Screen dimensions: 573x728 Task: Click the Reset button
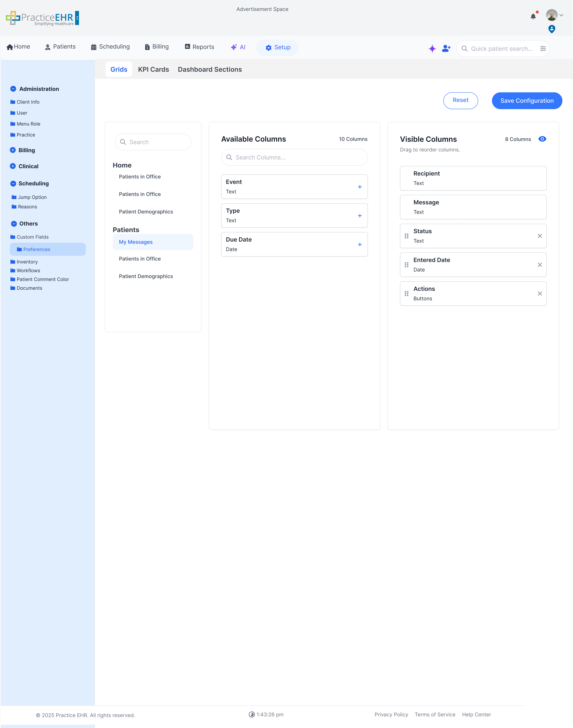[x=460, y=100]
